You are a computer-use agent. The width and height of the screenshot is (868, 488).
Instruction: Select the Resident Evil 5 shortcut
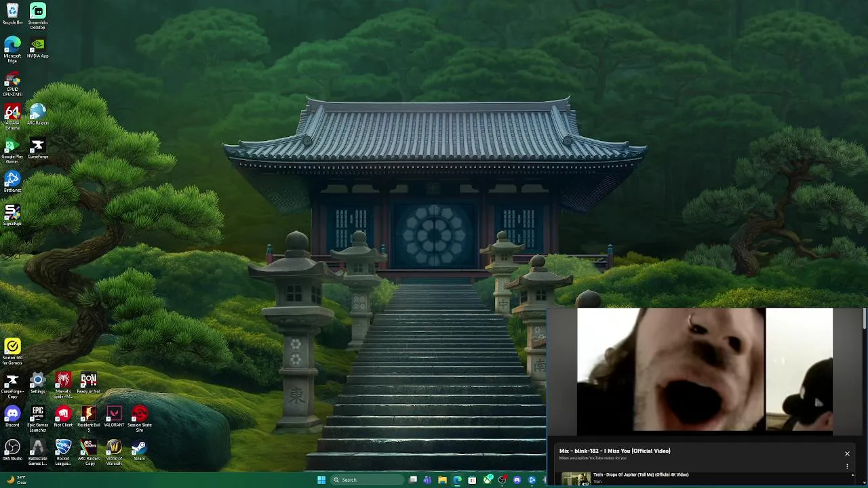coord(88,420)
